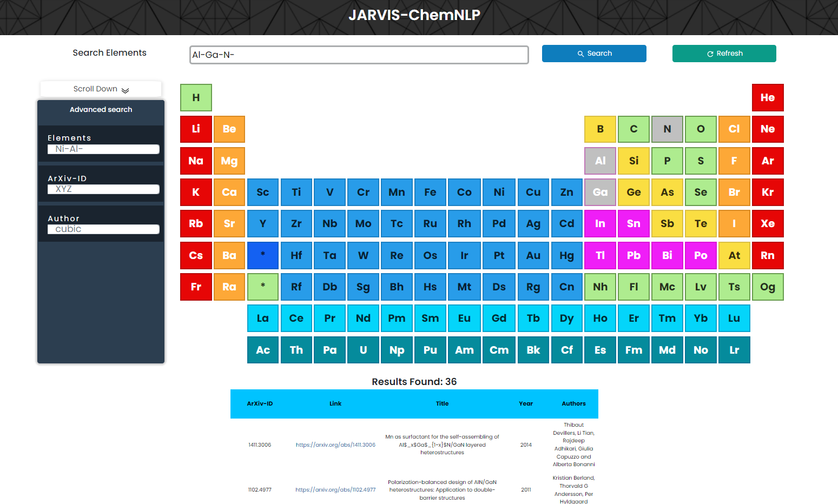
Task: Open the arxiv.org/abs/1411.3006 link
Action: 335,445
